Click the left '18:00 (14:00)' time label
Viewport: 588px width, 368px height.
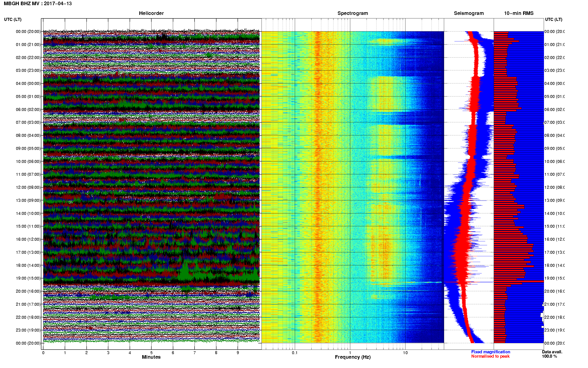point(28,265)
